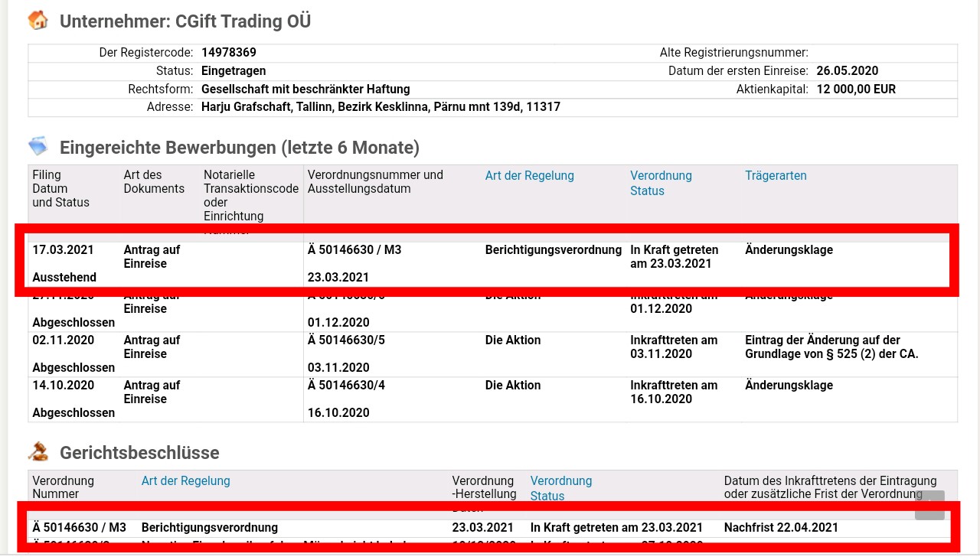Image resolution: width=980 pixels, height=560 pixels.
Task: Select issue date 01.12.2020 under the order number
Action: pyautogui.click(x=338, y=322)
